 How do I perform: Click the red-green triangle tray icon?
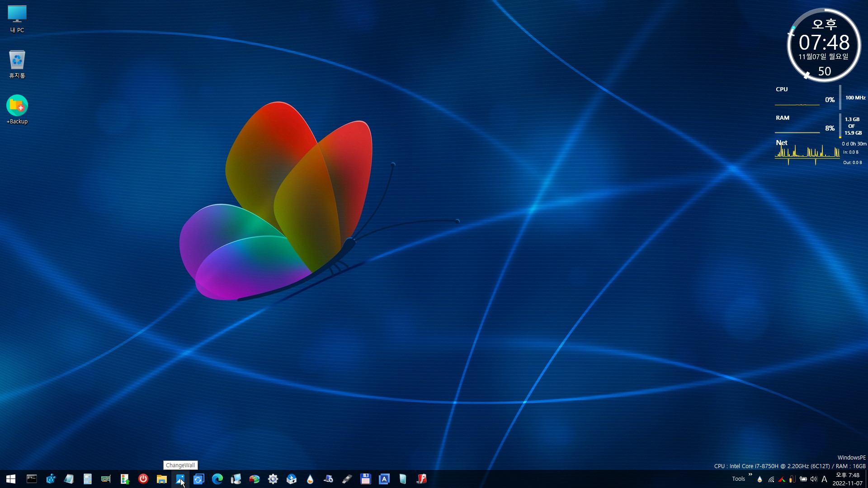coord(782,479)
